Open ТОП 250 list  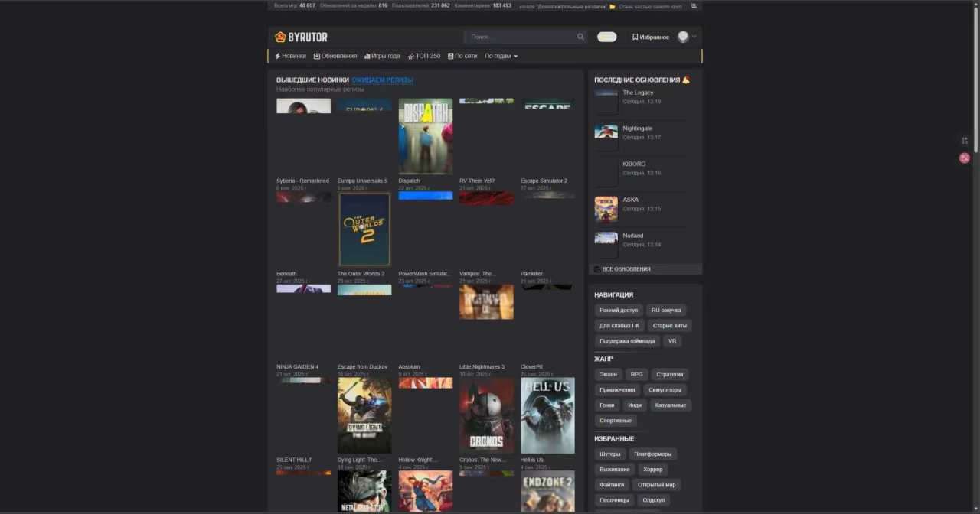tap(424, 56)
